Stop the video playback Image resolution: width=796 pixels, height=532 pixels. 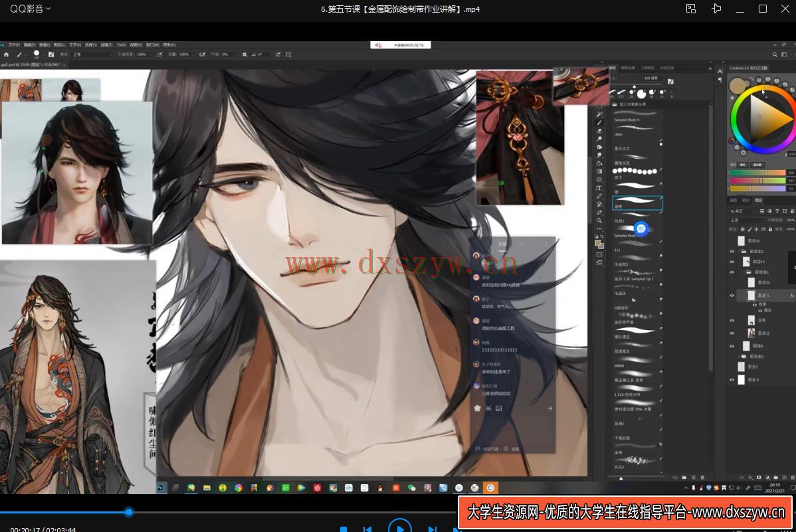tap(344, 529)
